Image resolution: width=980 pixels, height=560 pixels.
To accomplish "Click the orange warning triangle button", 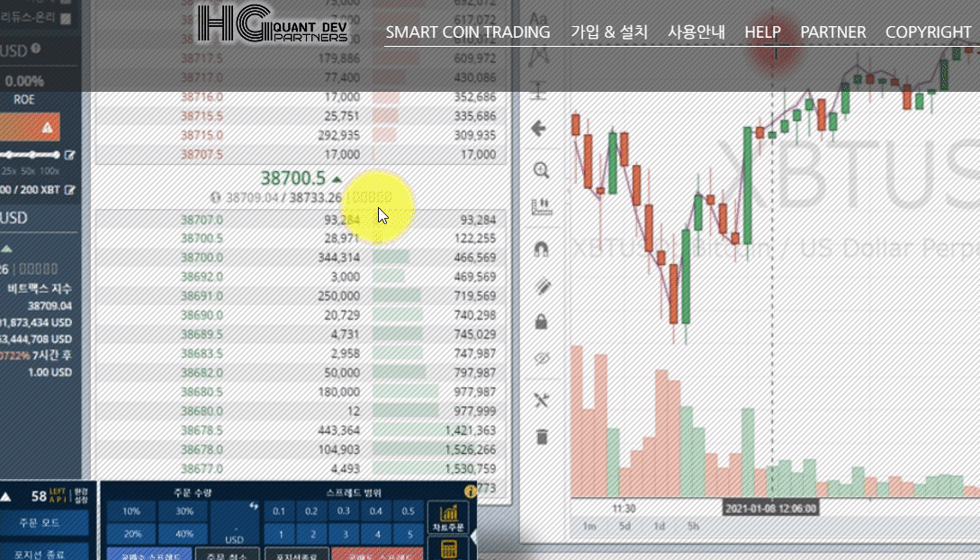I will click(x=30, y=128).
